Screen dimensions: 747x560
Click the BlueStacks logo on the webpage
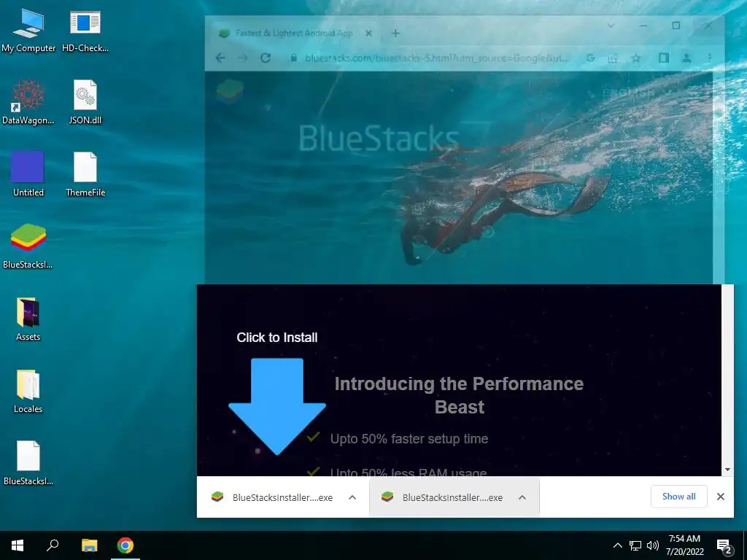[230, 91]
